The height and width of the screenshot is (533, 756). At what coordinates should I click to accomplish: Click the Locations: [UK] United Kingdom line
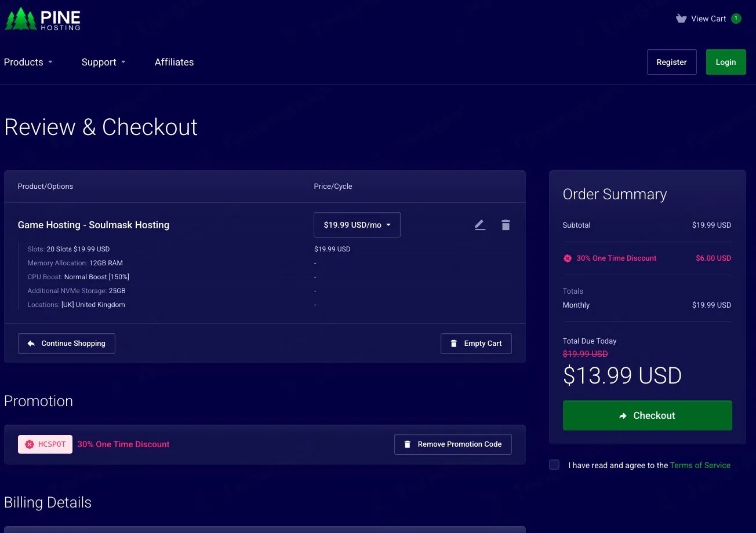click(76, 305)
